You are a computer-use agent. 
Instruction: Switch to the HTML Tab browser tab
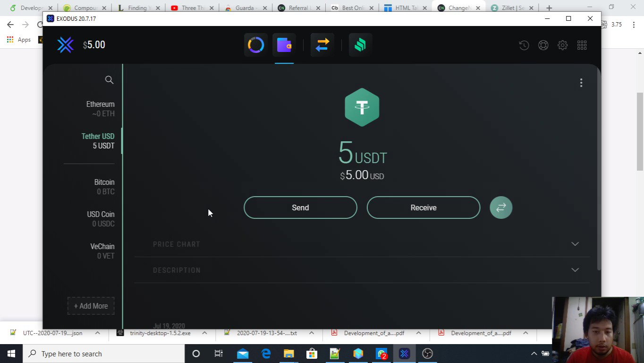[406, 8]
